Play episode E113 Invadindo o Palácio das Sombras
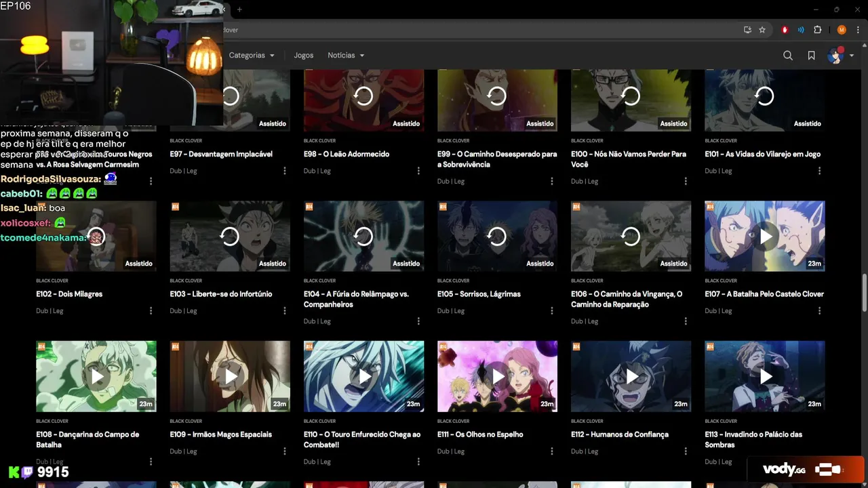868x488 pixels. [765, 376]
